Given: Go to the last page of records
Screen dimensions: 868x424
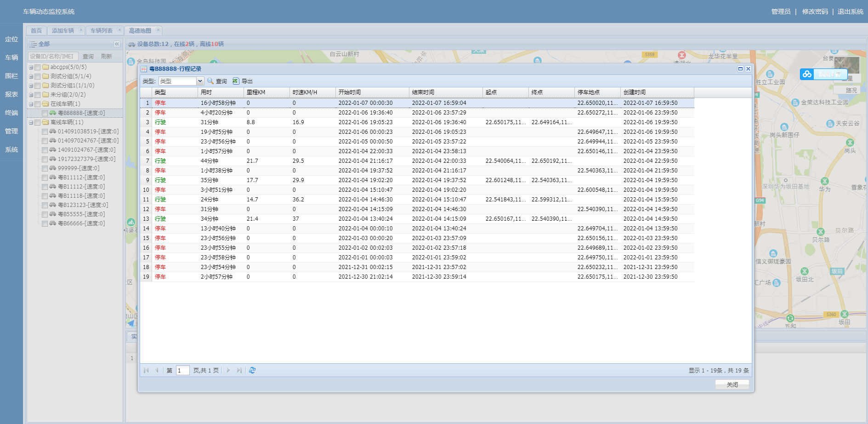Looking at the screenshot, I should [x=239, y=370].
